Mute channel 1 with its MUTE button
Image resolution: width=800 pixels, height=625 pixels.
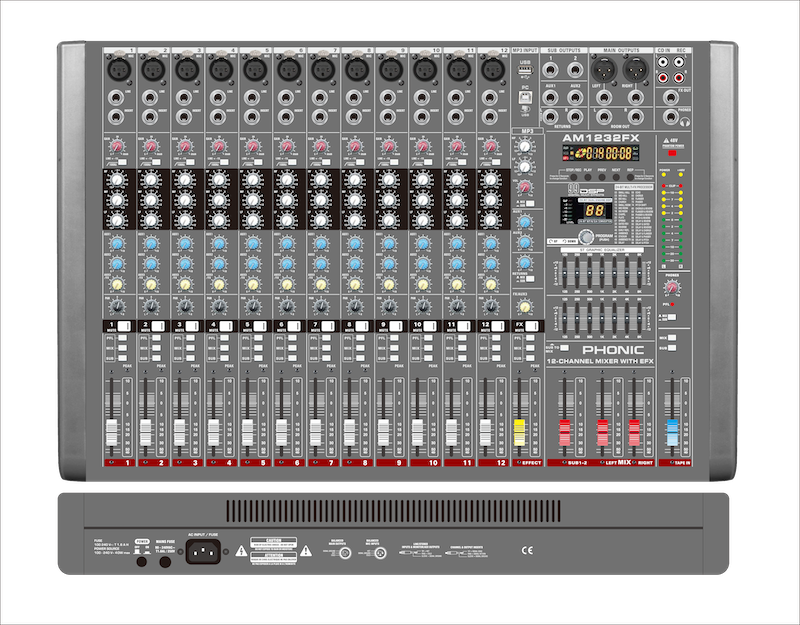[124, 326]
